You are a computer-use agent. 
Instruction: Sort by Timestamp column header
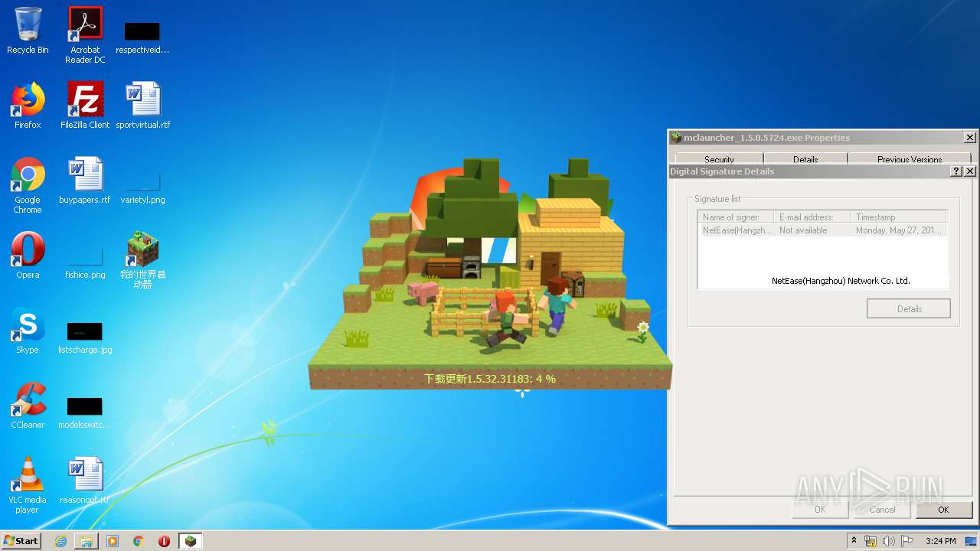[899, 217]
